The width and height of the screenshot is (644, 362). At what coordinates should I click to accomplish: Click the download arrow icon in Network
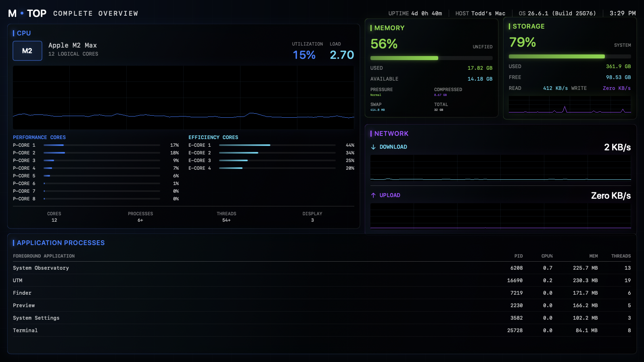(373, 147)
